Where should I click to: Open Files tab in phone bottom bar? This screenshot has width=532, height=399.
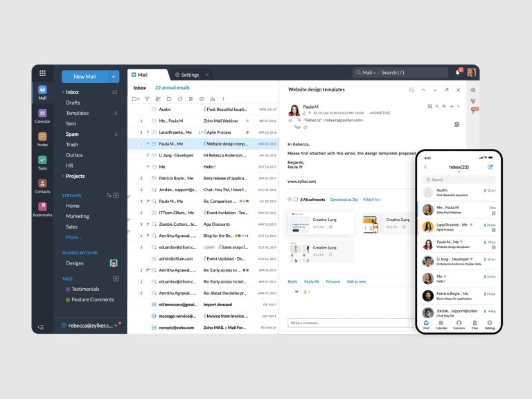pyautogui.click(x=475, y=325)
